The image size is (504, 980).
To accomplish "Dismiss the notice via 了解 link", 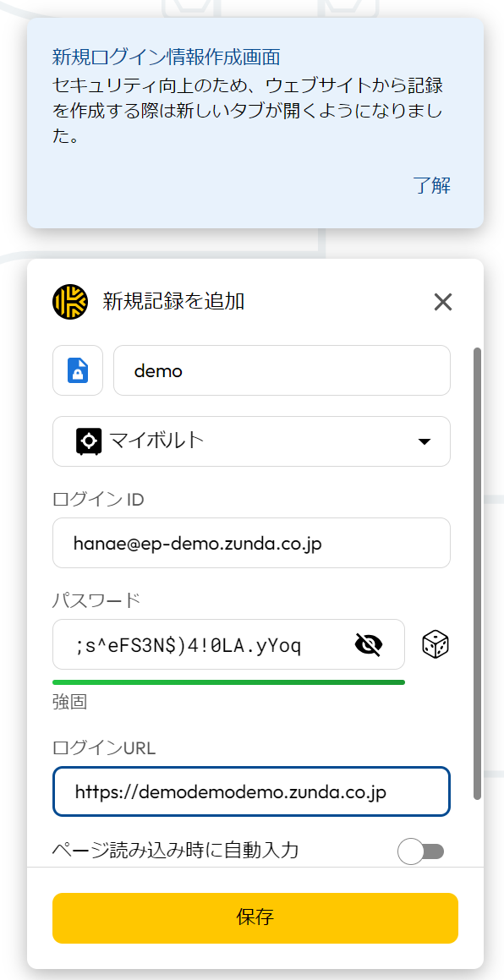I will coord(432,186).
